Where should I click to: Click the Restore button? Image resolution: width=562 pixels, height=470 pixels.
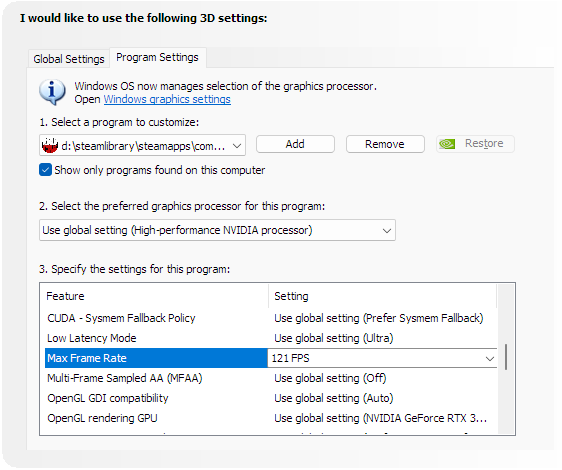pyautogui.click(x=475, y=144)
